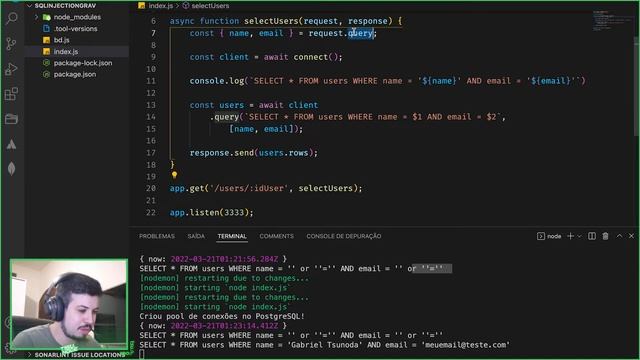This screenshot has height=360, width=640.
Task: Open the MongoDB leaf icon view
Action: [11, 169]
